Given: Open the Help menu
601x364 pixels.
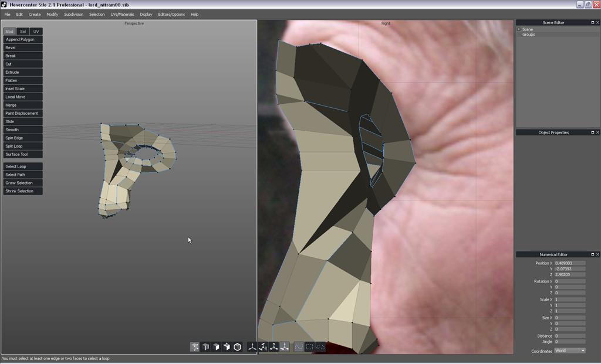Looking at the screenshot, I should tap(195, 15).
